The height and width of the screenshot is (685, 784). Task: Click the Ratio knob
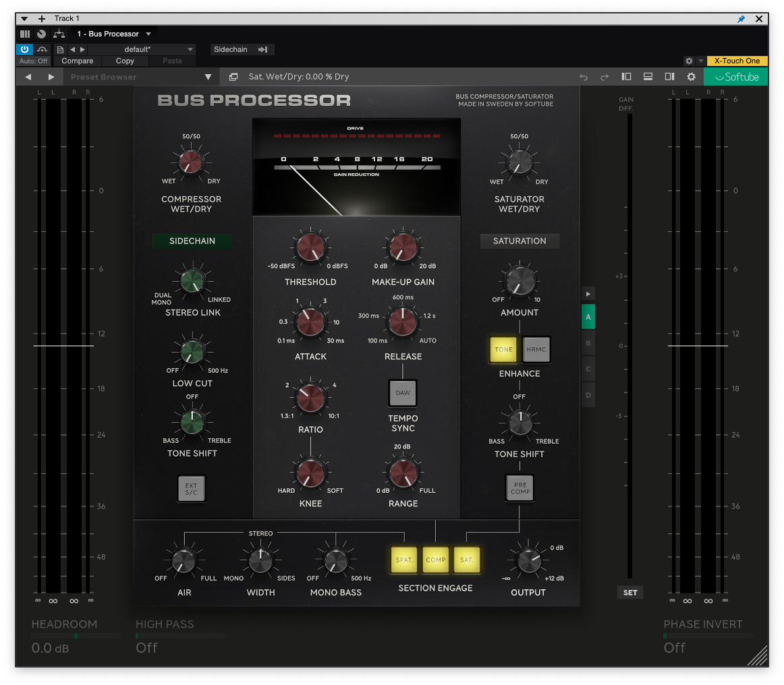pyautogui.click(x=310, y=398)
